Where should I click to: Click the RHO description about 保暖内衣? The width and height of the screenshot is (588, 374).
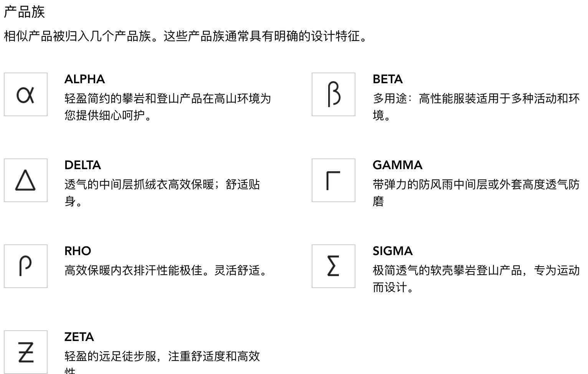tap(166, 270)
